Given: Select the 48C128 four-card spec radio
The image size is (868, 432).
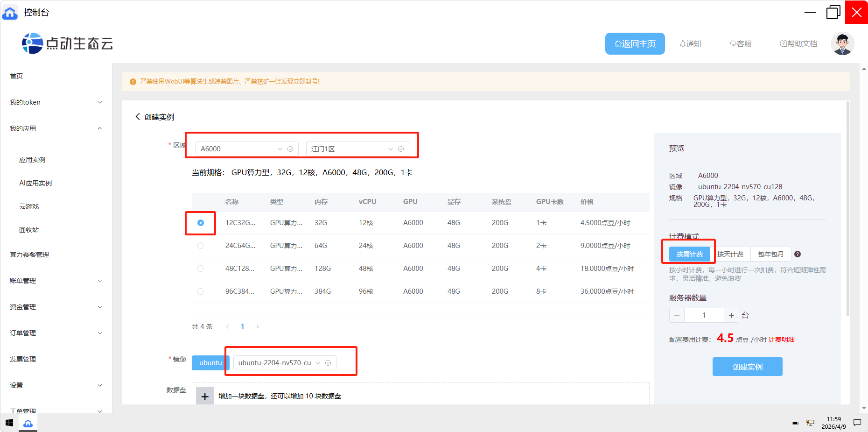Looking at the screenshot, I should 201,269.
